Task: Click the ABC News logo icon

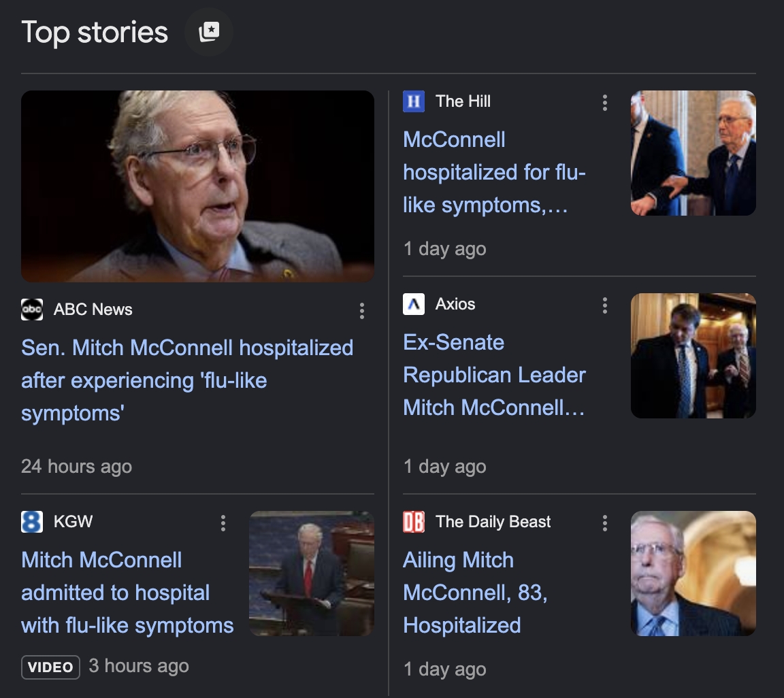Action: 32,310
